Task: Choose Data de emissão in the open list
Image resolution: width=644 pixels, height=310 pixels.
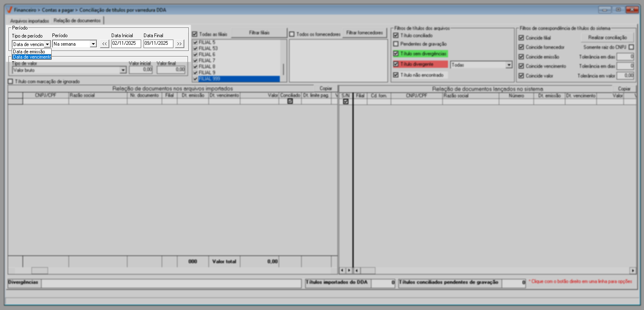Action: coord(32,52)
